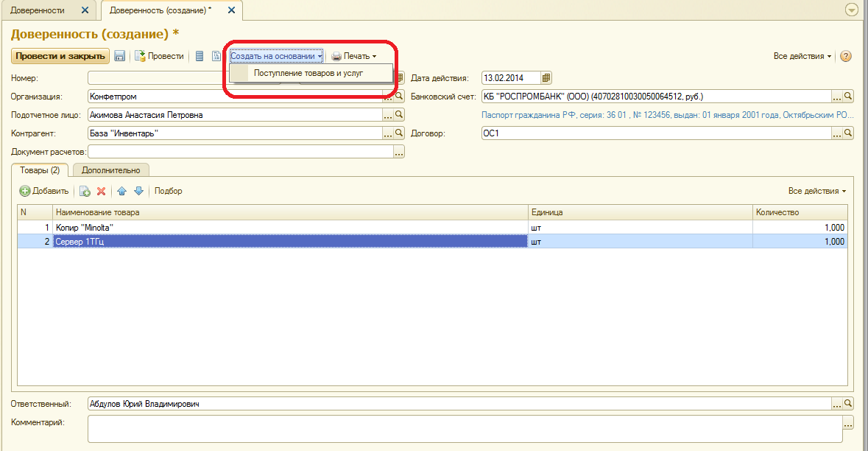
Task: Expand the table Все действия dropdown
Action: click(817, 191)
